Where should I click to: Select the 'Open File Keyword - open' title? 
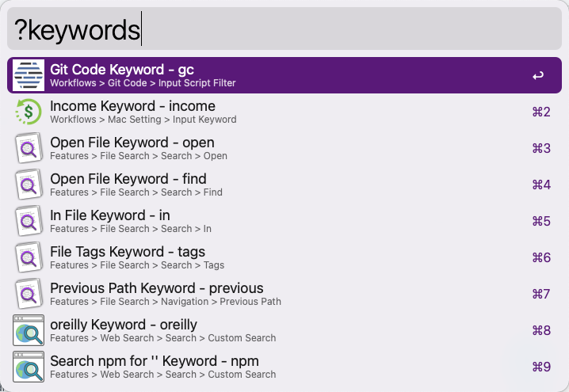click(x=132, y=143)
